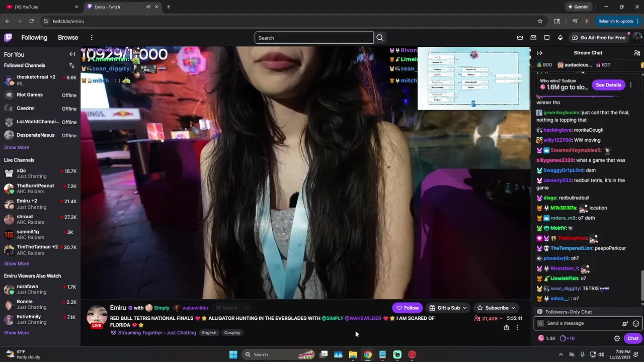Expand the Subscribe dropdown
This screenshot has width=644, height=362.
coord(513,308)
